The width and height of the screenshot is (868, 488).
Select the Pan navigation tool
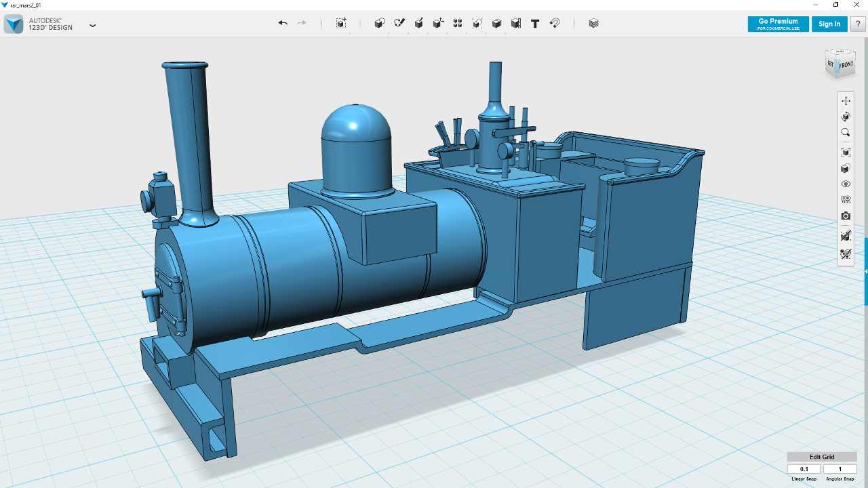tap(846, 100)
